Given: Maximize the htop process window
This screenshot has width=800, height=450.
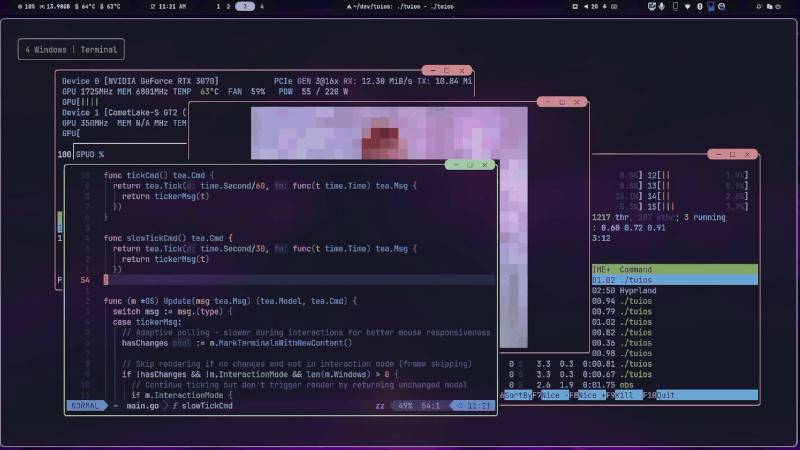Looking at the screenshot, I should coord(733,154).
